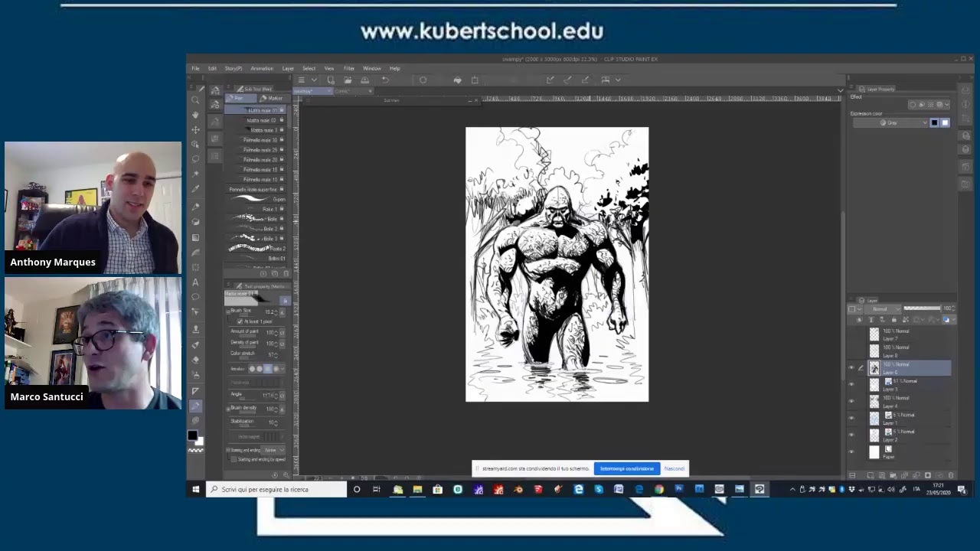Click the Interrompi condivisione button
980x551 pixels.
[x=627, y=468]
